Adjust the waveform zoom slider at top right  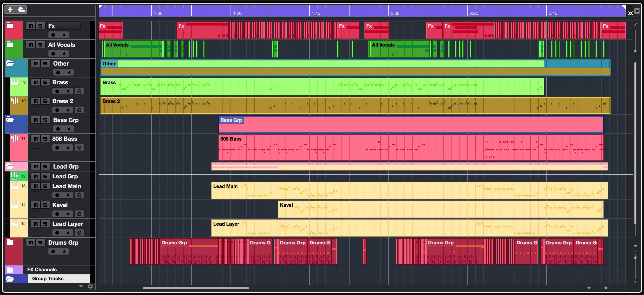point(635,51)
